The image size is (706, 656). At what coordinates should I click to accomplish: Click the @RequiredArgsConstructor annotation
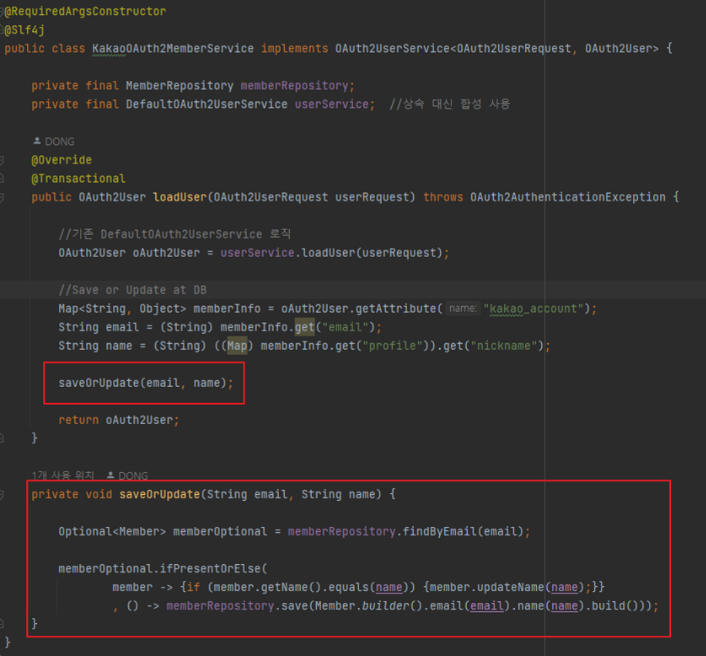(85, 12)
